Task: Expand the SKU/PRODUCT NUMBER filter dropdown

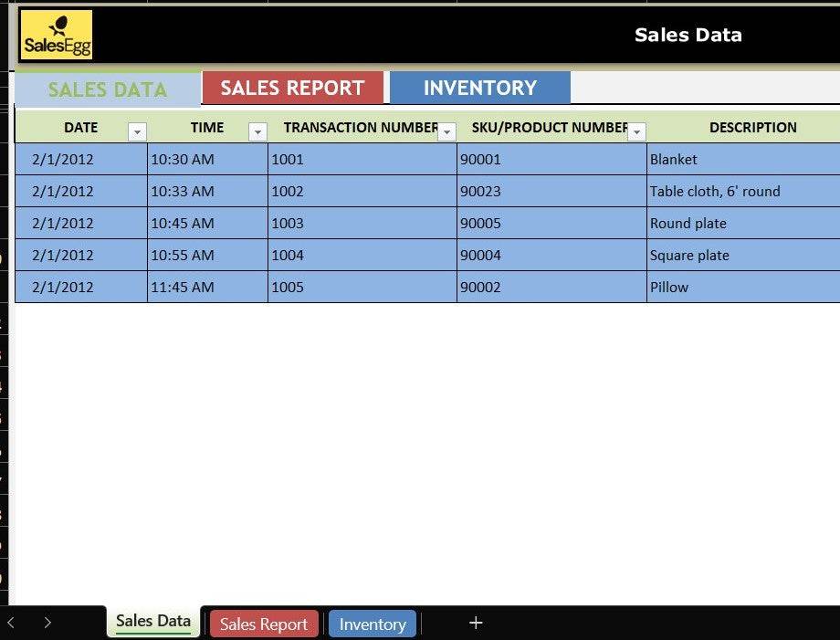Action: coord(636,132)
